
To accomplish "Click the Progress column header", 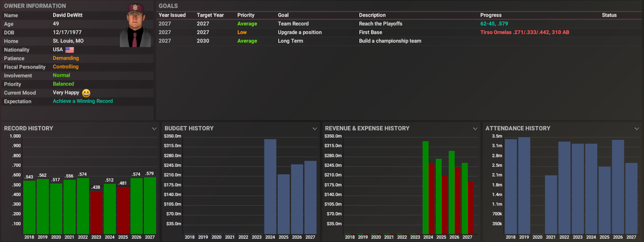I will (491, 15).
